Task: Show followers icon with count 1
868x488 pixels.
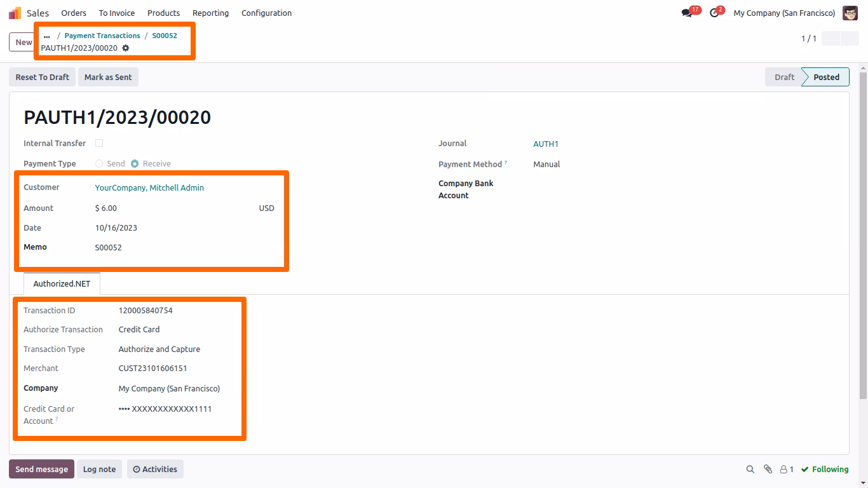Action: 787,470
